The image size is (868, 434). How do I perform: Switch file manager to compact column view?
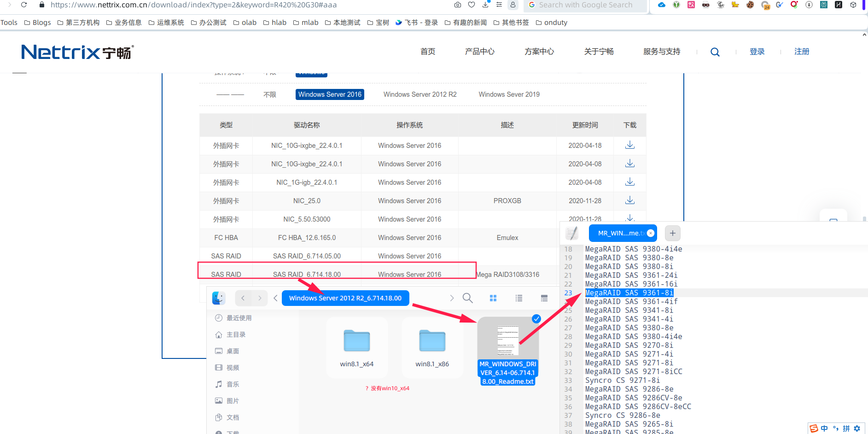(x=544, y=298)
